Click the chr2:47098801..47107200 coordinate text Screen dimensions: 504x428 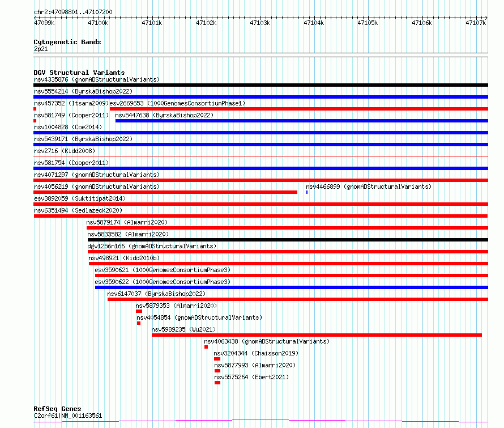pyautogui.click(x=73, y=12)
